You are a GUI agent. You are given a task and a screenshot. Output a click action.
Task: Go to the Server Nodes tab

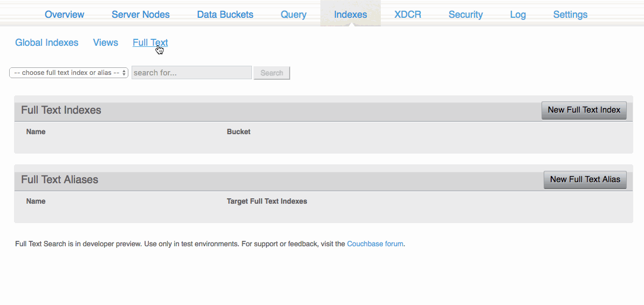[140, 15]
